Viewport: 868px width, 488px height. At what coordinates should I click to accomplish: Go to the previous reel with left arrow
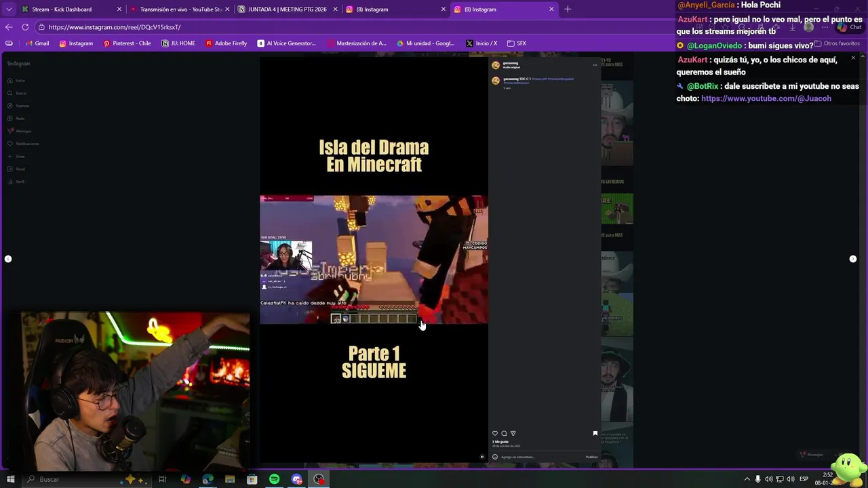[8, 259]
